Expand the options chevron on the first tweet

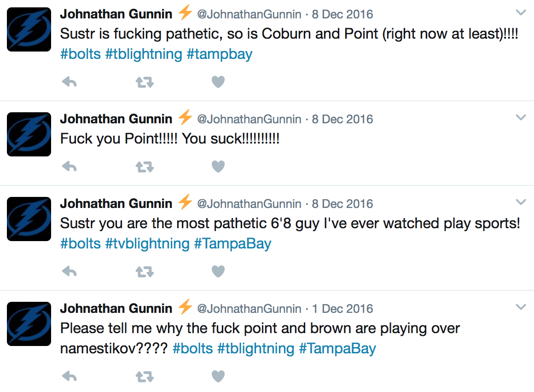coord(521,12)
